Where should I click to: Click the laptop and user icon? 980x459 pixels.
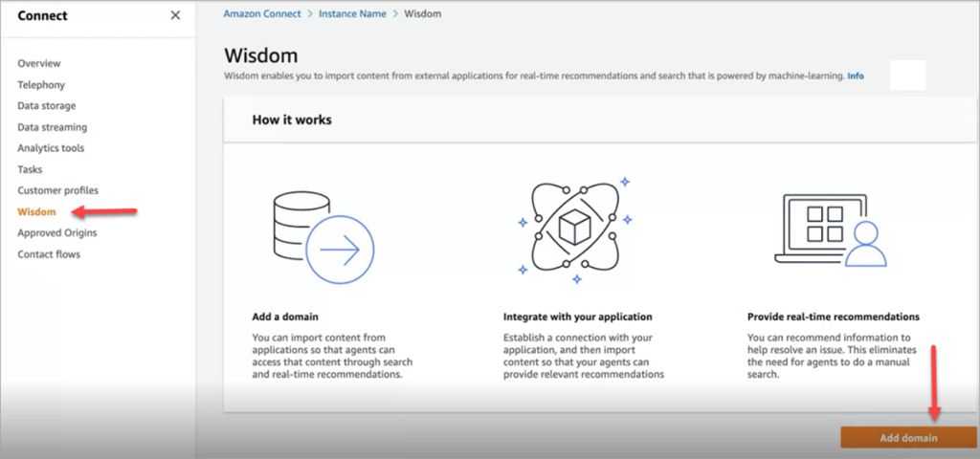pyautogui.click(x=831, y=230)
